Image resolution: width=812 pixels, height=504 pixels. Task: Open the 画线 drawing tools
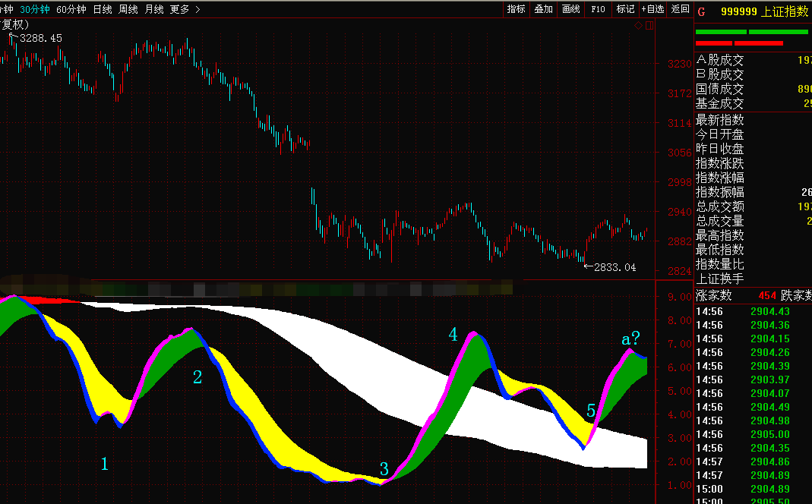[570, 9]
